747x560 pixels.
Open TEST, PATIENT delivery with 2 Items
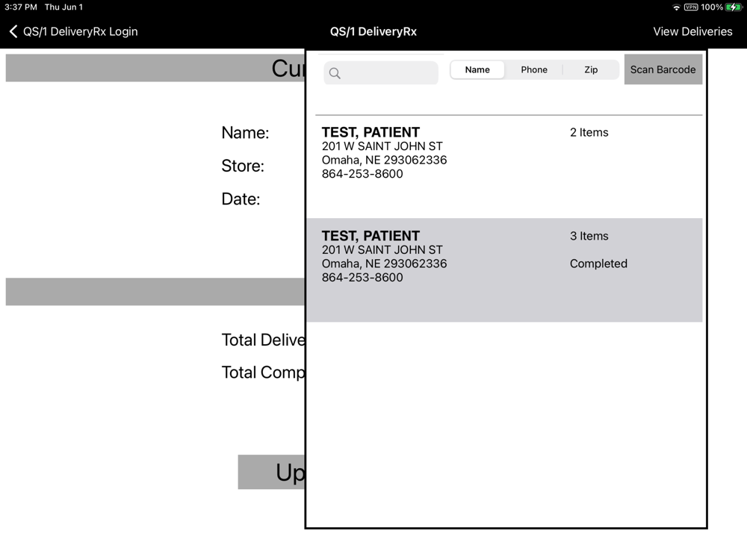[504, 167]
